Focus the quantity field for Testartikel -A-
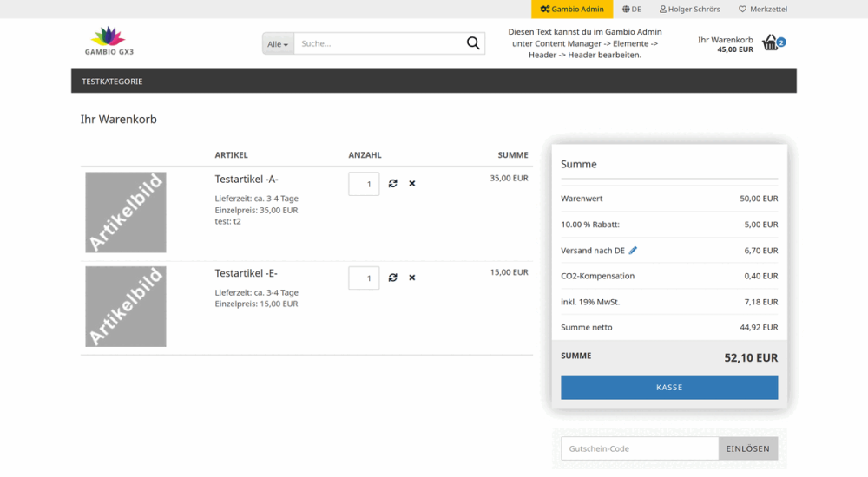The image size is (868, 477). [364, 184]
